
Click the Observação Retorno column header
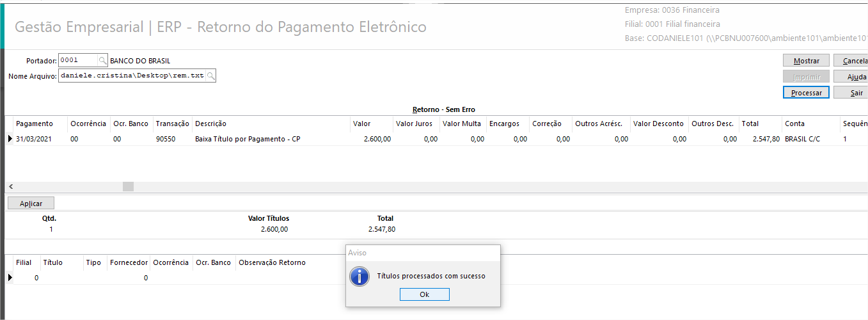click(x=272, y=262)
